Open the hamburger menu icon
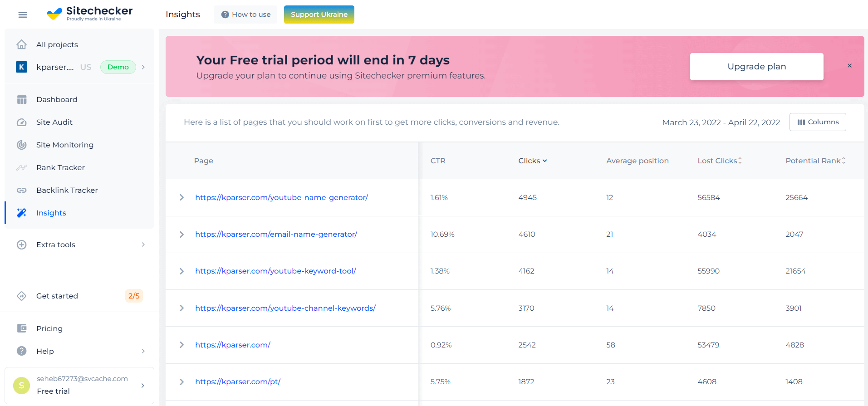 point(23,15)
